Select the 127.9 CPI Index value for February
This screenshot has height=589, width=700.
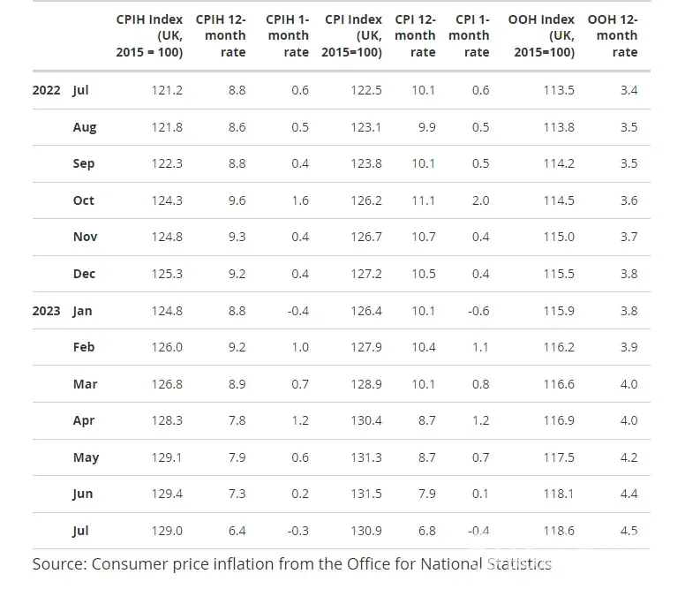pos(365,347)
